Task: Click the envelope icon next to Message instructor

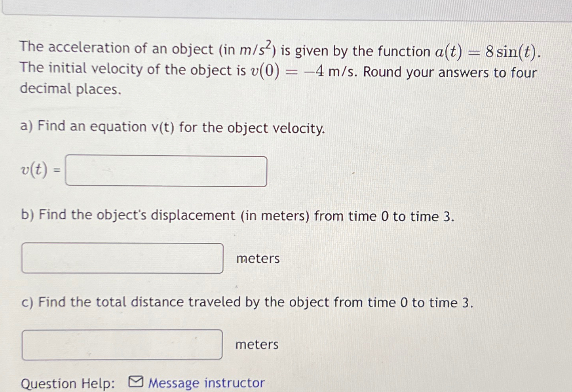Action: (137, 382)
